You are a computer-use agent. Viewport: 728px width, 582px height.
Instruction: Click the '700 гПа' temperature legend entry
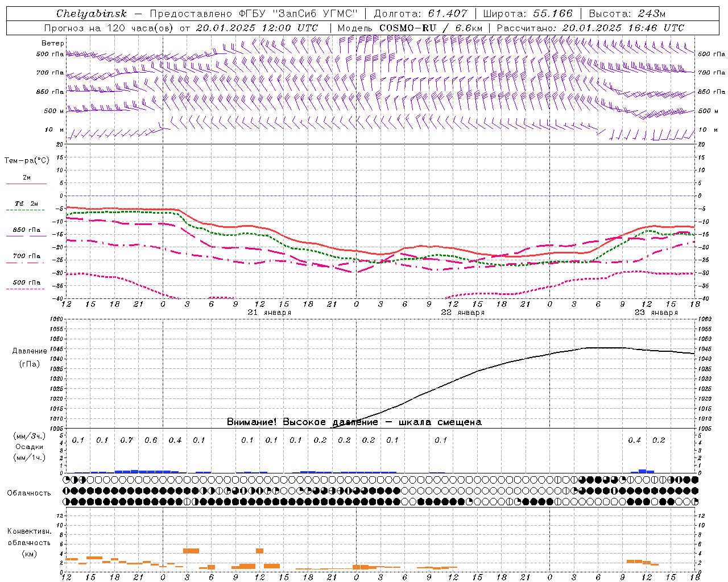(27, 256)
